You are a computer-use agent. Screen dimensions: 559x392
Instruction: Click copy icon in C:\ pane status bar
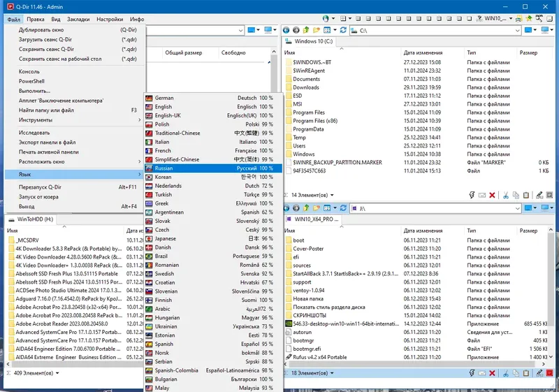(x=516, y=195)
